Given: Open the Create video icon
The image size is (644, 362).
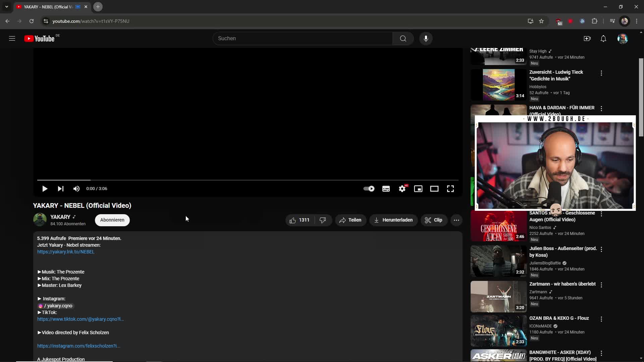Looking at the screenshot, I should pos(587,39).
